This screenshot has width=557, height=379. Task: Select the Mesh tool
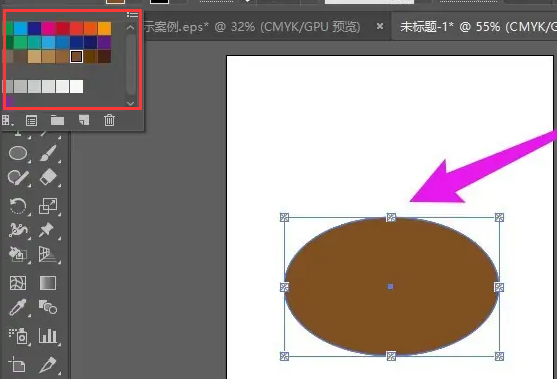tap(18, 283)
